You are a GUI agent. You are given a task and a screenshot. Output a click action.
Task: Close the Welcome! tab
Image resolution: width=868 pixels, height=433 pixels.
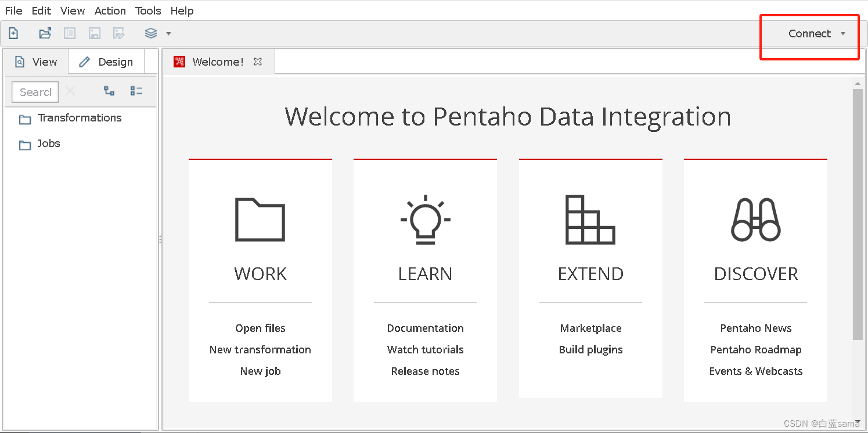(258, 62)
